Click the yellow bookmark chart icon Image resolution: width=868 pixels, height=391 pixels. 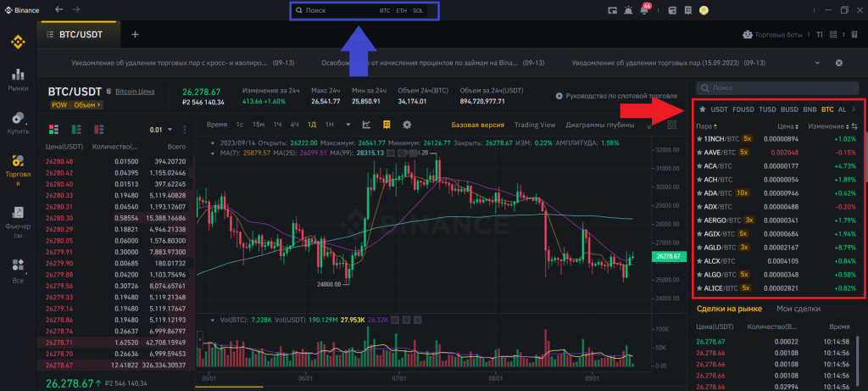(x=387, y=125)
